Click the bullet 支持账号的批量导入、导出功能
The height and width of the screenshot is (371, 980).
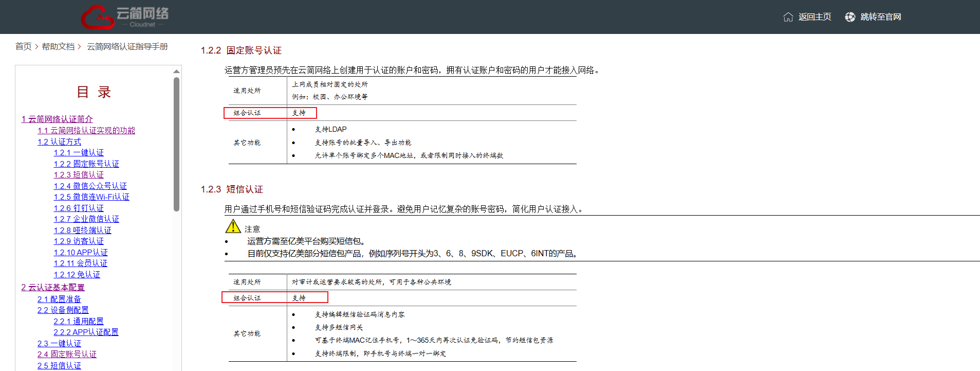(x=363, y=143)
